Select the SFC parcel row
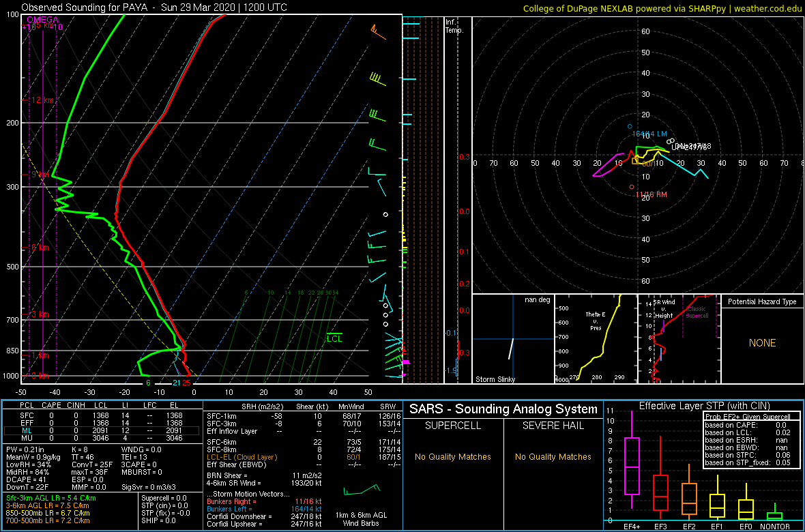 (x=102, y=415)
